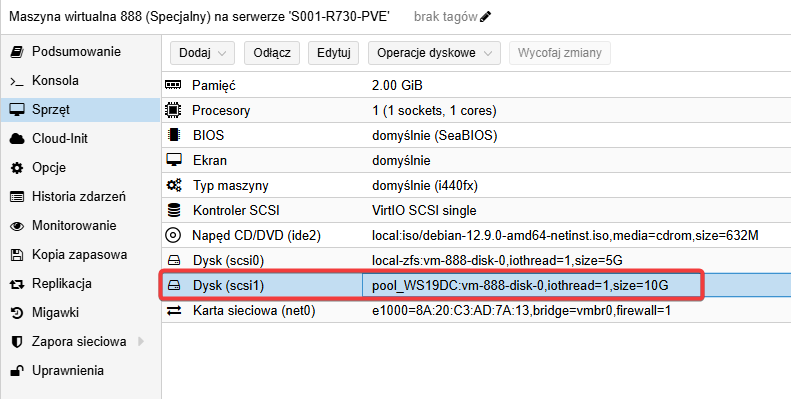
Task: Expand the Zapora sieciowa submenu arrow
Action: 141,341
